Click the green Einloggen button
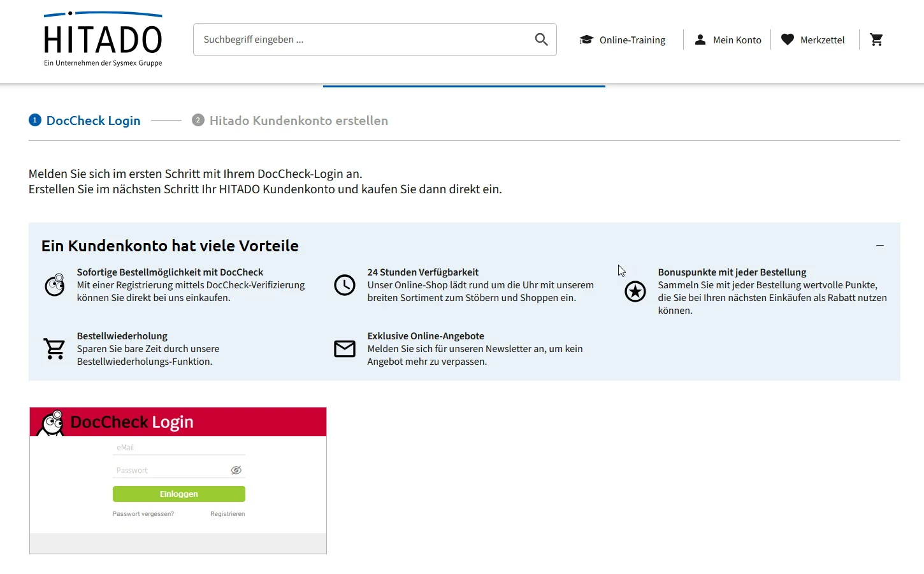Viewport: 924px width, 574px height. (179, 494)
